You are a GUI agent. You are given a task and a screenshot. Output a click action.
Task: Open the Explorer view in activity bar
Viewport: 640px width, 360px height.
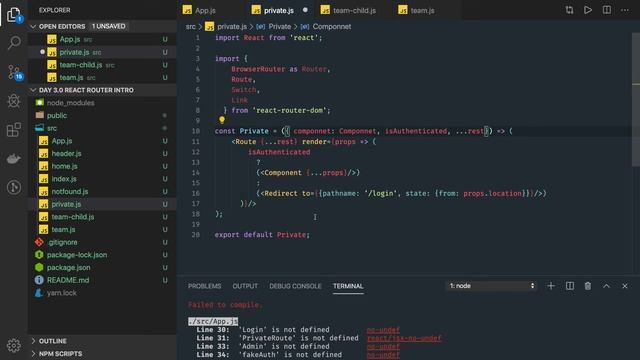point(13,15)
